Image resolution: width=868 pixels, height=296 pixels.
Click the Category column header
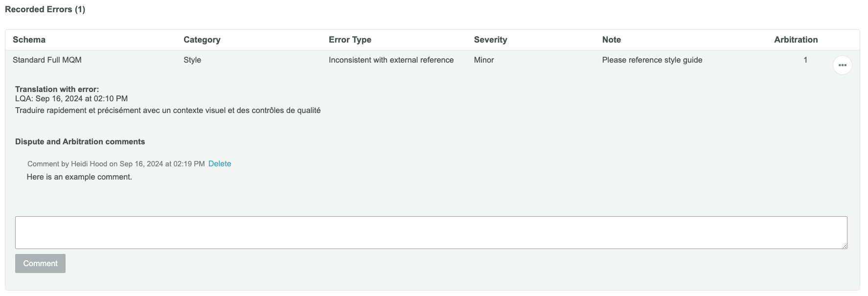(202, 40)
